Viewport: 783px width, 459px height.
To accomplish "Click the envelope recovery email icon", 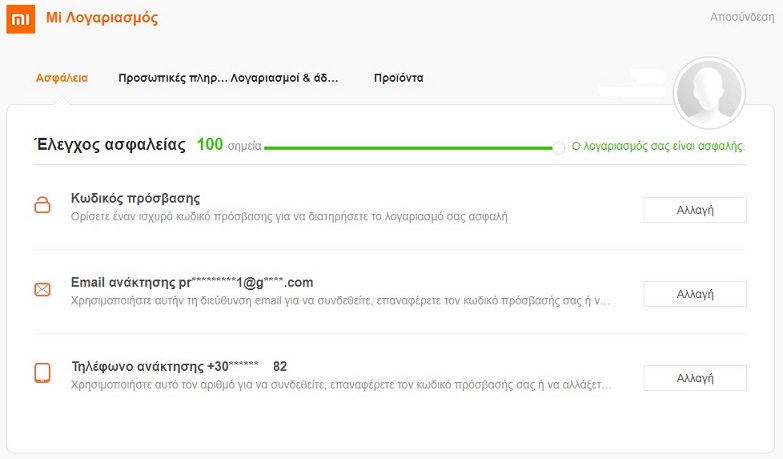I will [42, 290].
